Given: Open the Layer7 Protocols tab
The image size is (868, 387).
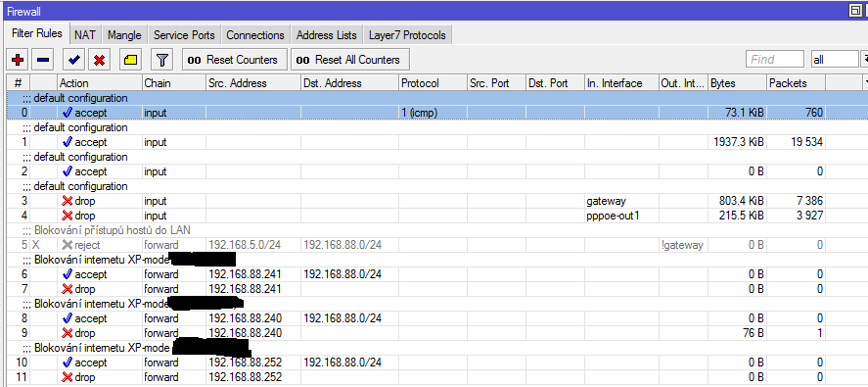Looking at the screenshot, I should pyautogui.click(x=407, y=35).
